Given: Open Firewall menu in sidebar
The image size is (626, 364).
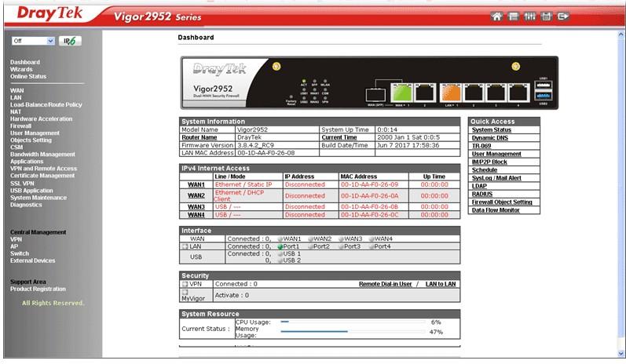Looking at the screenshot, I should pos(20,126).
